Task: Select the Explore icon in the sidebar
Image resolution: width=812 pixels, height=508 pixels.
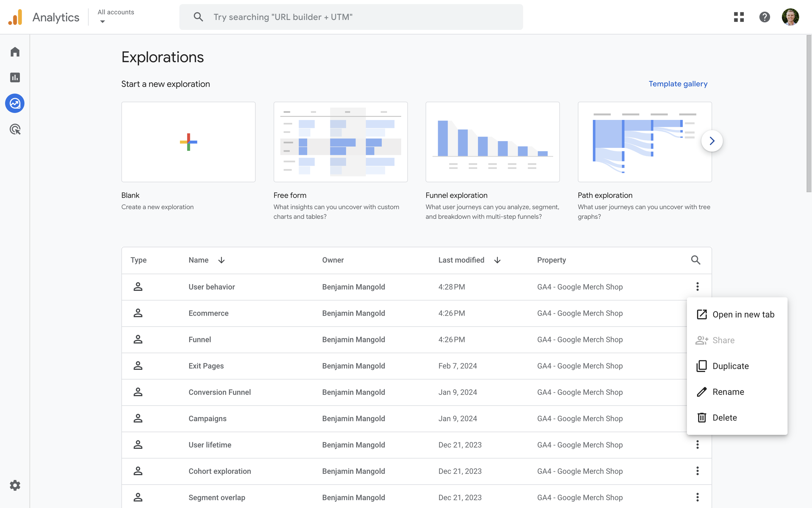Action: pos(15,103)
